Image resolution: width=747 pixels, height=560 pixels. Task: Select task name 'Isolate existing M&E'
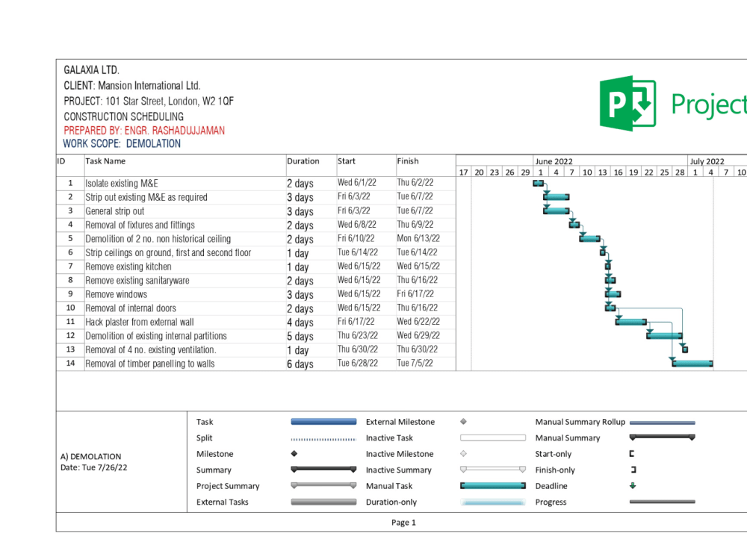click(x=122, y=184)
